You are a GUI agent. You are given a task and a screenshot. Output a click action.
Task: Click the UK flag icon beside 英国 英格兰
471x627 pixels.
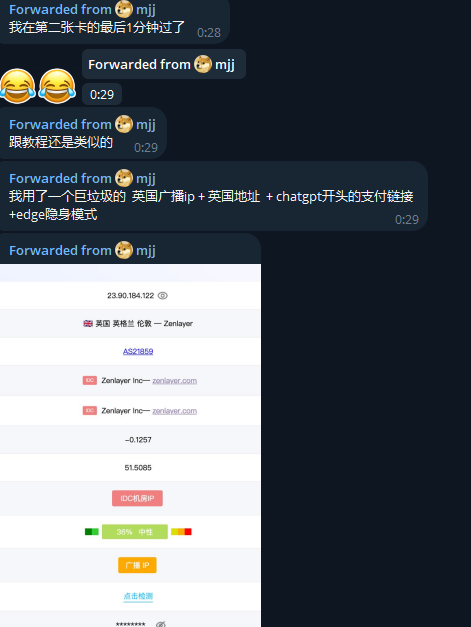click(x=88, y=323)
